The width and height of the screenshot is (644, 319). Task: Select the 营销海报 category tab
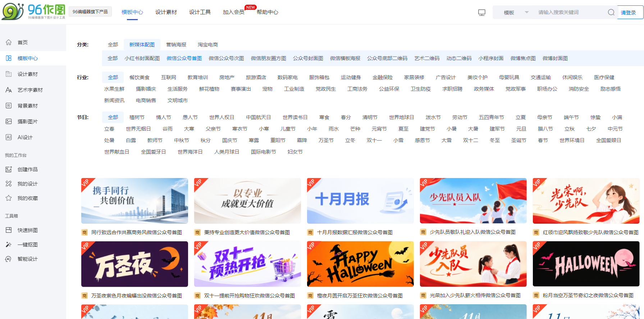click(176, 45)
